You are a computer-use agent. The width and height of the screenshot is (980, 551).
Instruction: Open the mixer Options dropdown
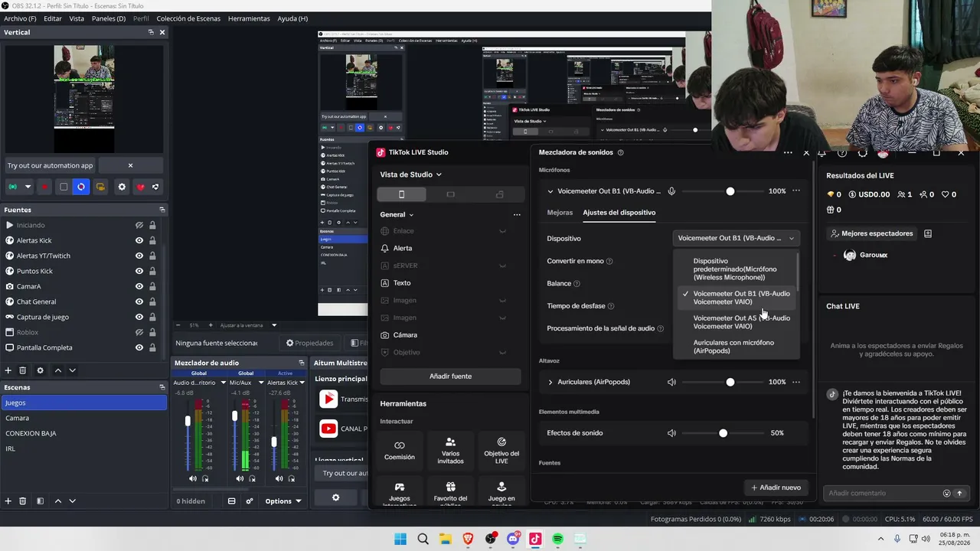283,501
